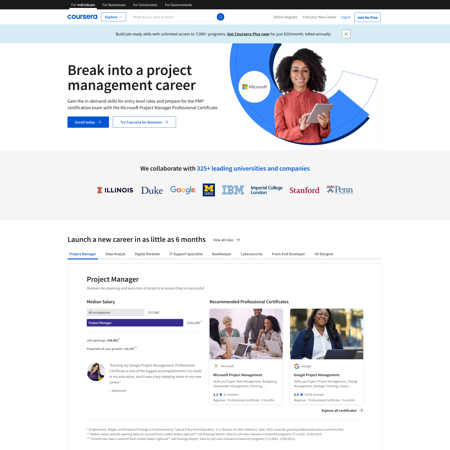Click the Microsoft icon on certificate card
The image size is (450, 450).
216,366
